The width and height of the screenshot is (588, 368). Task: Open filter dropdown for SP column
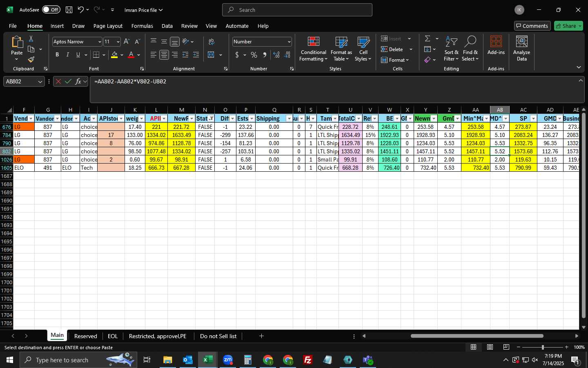point(533,119)
